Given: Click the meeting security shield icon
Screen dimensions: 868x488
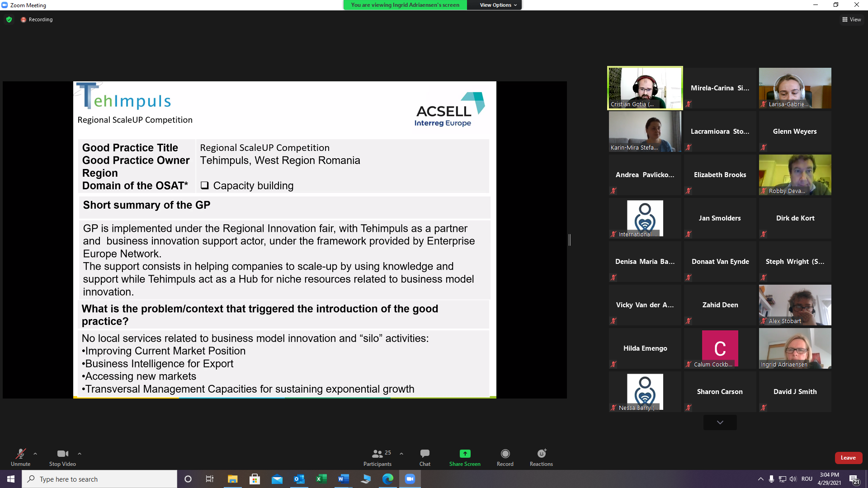Looking at the screenshot, I should (9, 19).
